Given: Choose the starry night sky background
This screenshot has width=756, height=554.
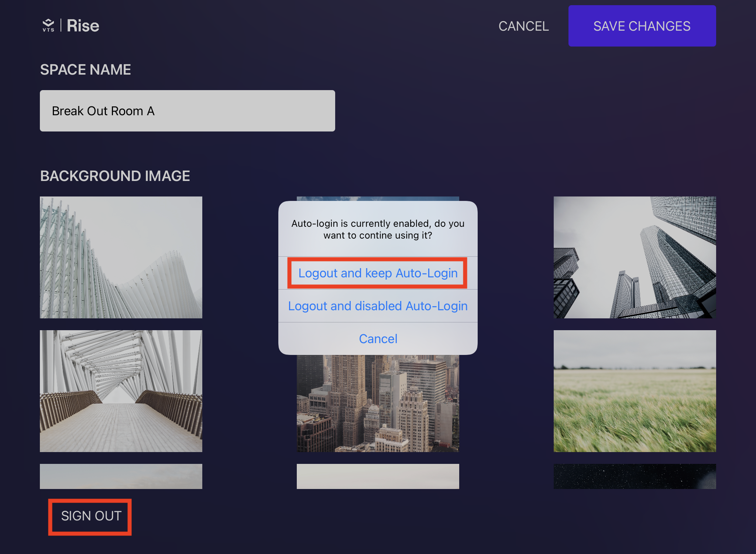Looking at the screenshot, I should (634, 476).
